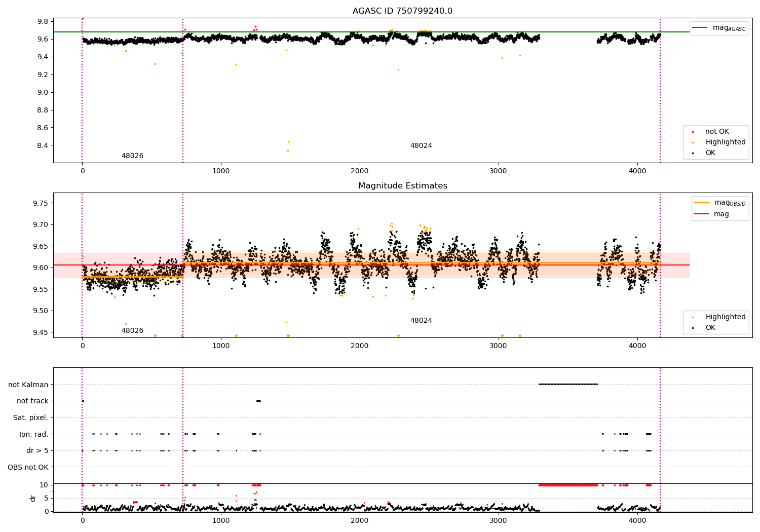Select "not OK" in the top plot legend
This screenshot has height=532, width=760.
(x=717, y=132)
